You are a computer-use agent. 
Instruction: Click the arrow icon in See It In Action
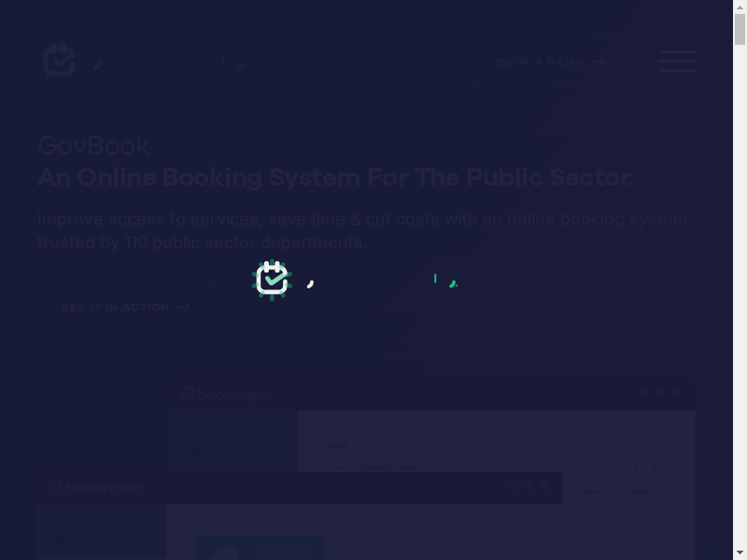point(184,307)
